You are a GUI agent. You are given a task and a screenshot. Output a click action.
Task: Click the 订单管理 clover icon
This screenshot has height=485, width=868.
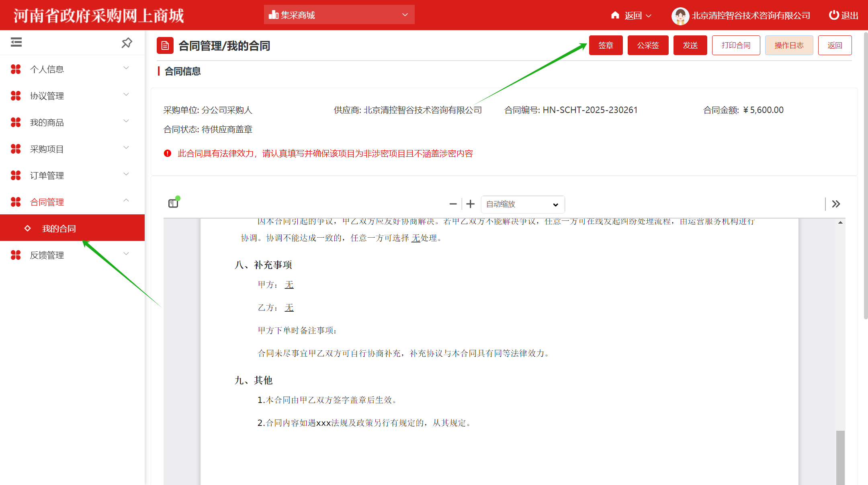[x=16, y=175]
